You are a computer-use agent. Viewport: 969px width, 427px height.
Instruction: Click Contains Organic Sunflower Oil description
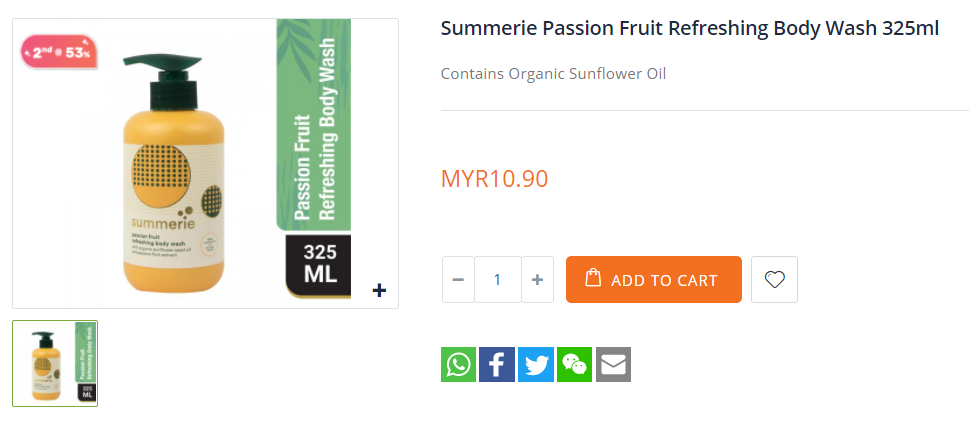tap(553, 74)
